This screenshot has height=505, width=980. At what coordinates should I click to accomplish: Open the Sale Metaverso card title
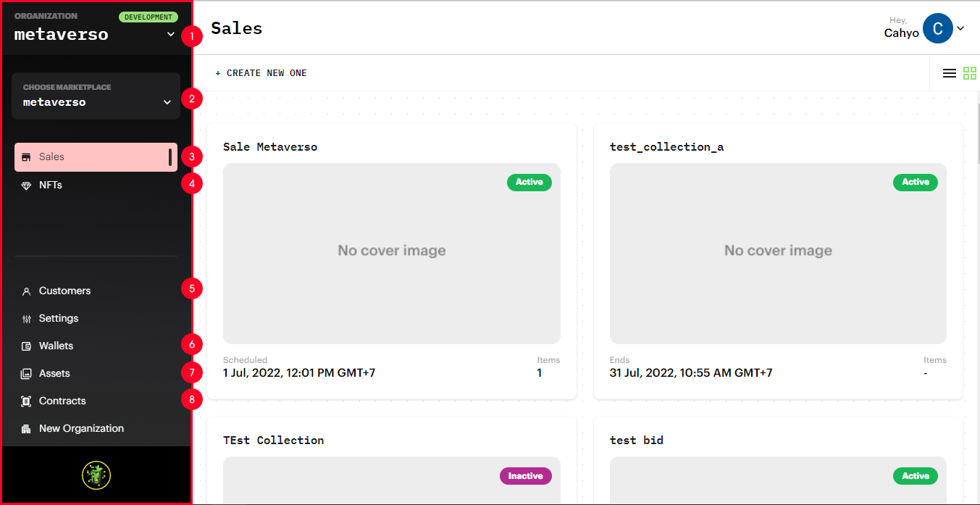(x=270, y=147)
